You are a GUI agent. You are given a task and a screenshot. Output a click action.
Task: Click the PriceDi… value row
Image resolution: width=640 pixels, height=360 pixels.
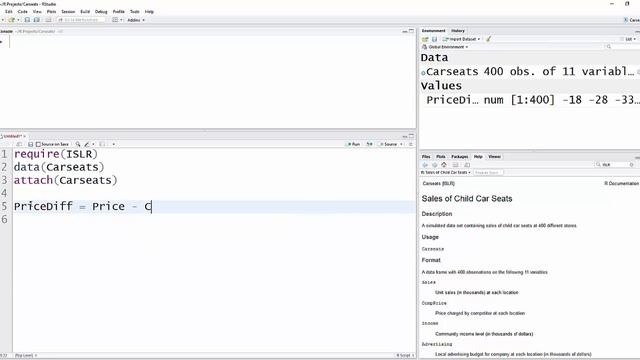(x=530, y=100)
